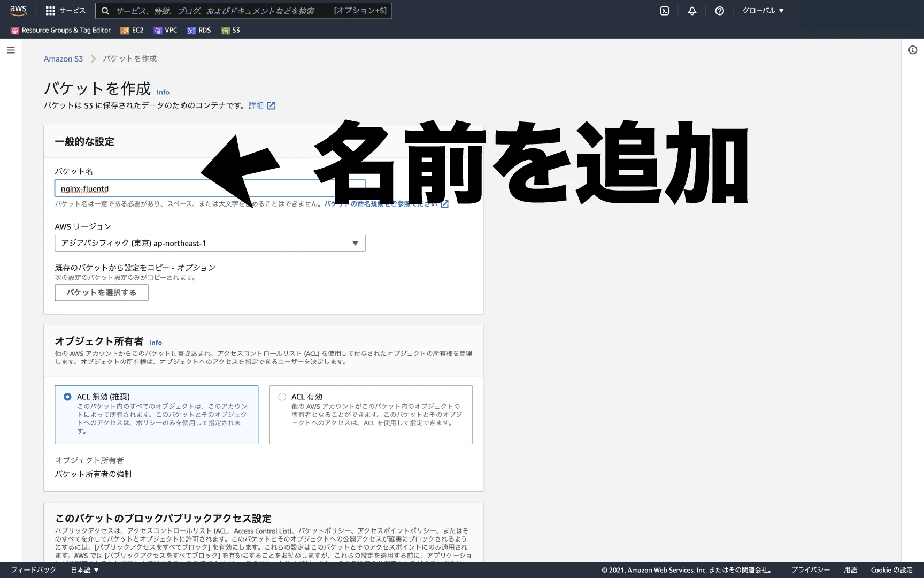Open the サービス grid menu
Image resolution: width=924 pixels, height=578 pixels.
[x=65, y=11]
